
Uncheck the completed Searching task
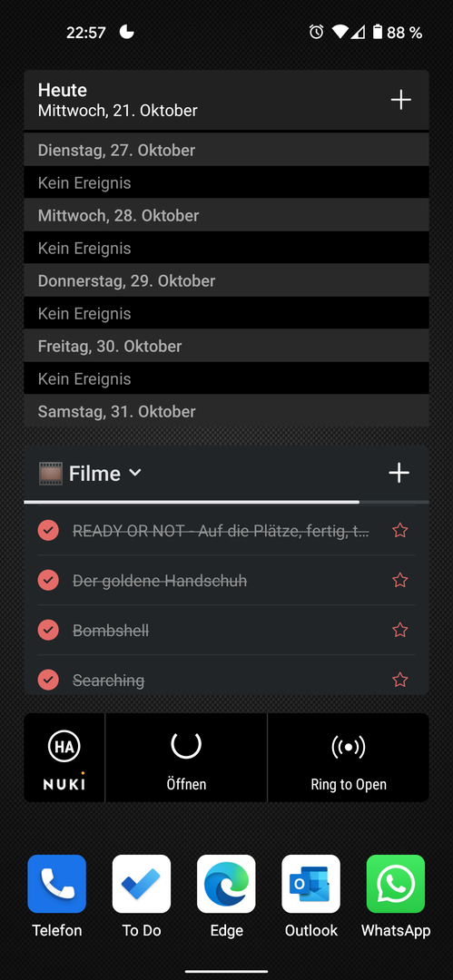(48, 680)
